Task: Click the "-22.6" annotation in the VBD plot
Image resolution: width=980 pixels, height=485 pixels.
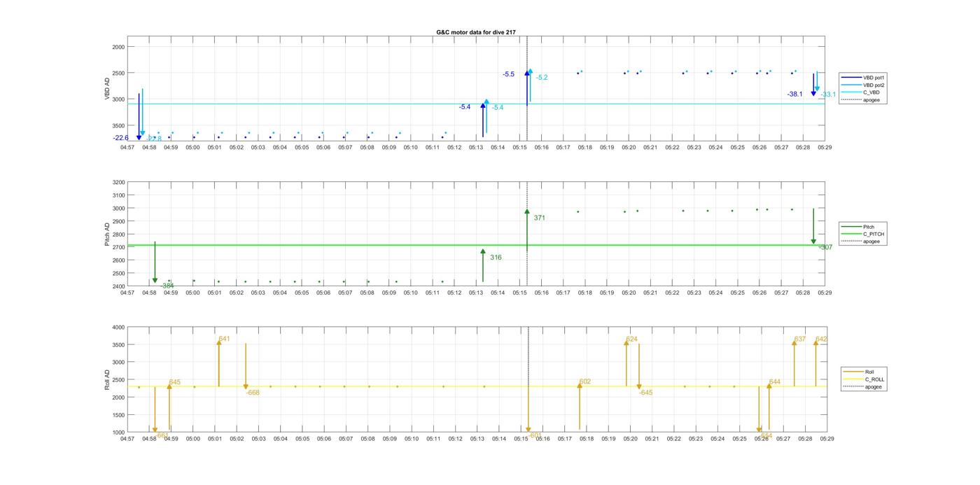Action: pyautogui.click(x=120, y=138)
